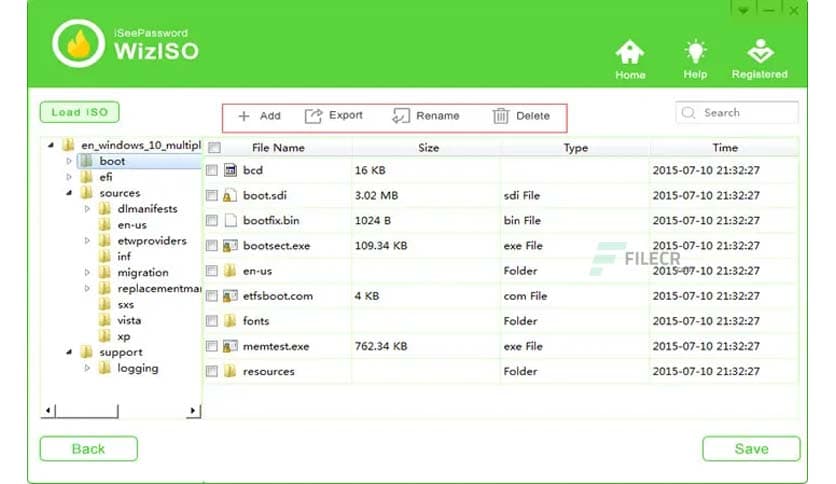Check the en-us folder checkbox
Viewport: 836px width, 484px height.
click(x=212, y=270)
